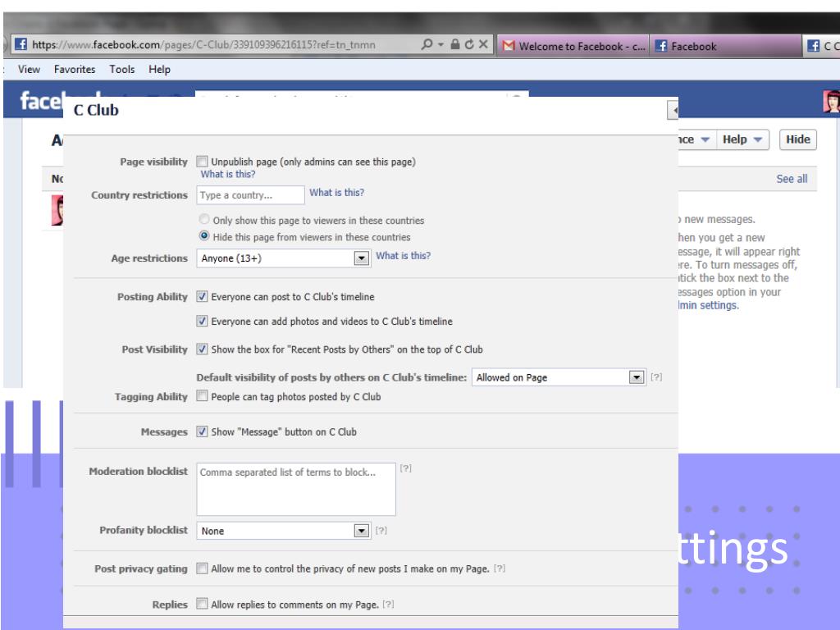Open the View menu
This screenshot has height=630, width=840.
coord(29,69)
